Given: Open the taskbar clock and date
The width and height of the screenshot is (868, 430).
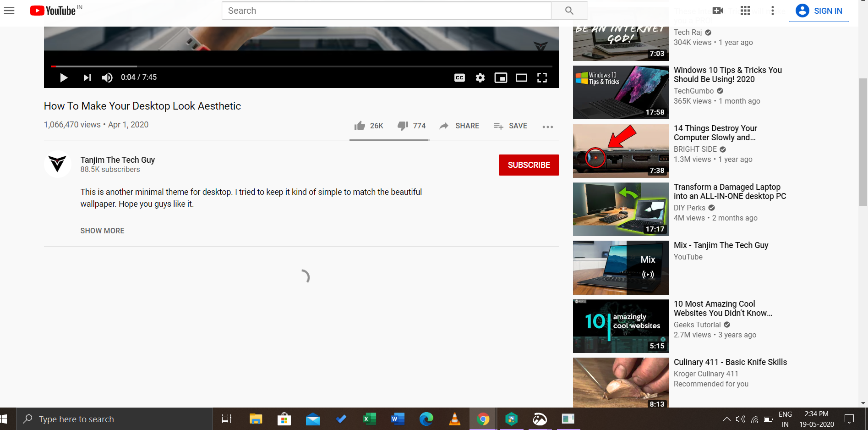Looking at the screenshot, I should pos(817,419).
